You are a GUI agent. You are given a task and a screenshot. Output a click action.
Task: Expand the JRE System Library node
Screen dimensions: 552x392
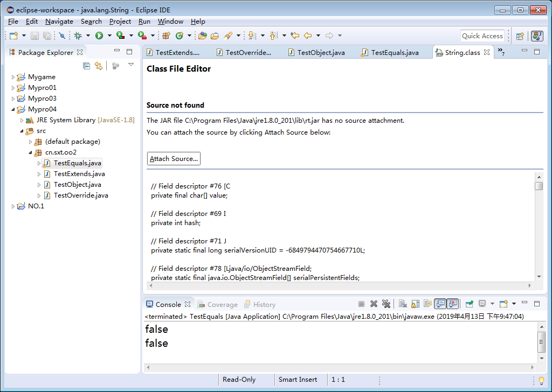(x=22, y=120)
